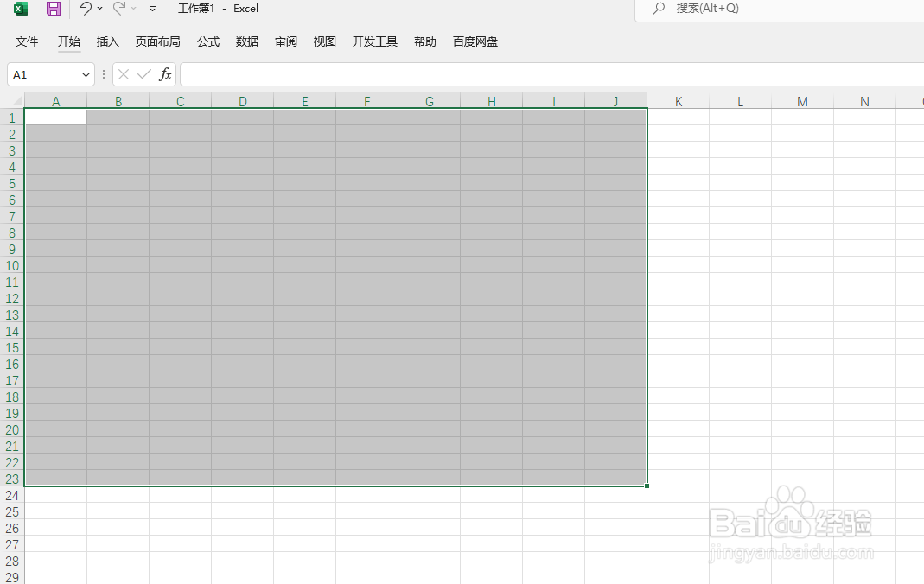The image size is (924, 584).
Task: Redo the last undone action
Action: tap(119, 8)
